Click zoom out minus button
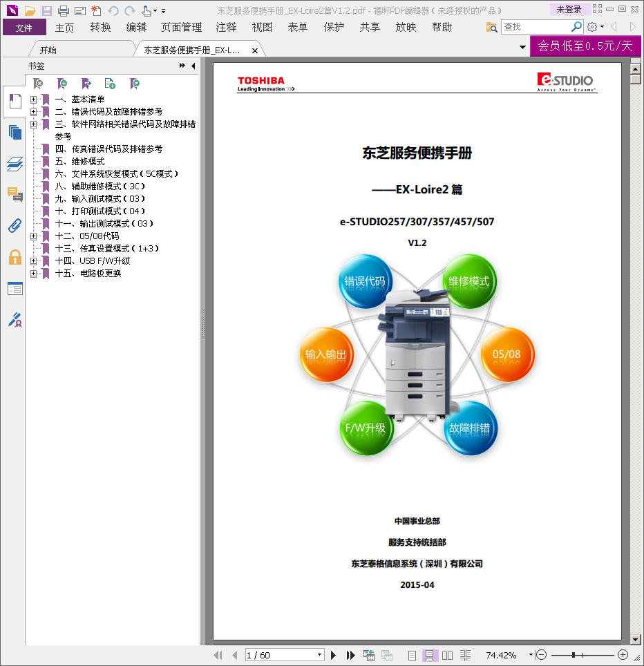The width and height of the screenshot is (644, 666). pyautogui.click(x=541, y=654)
